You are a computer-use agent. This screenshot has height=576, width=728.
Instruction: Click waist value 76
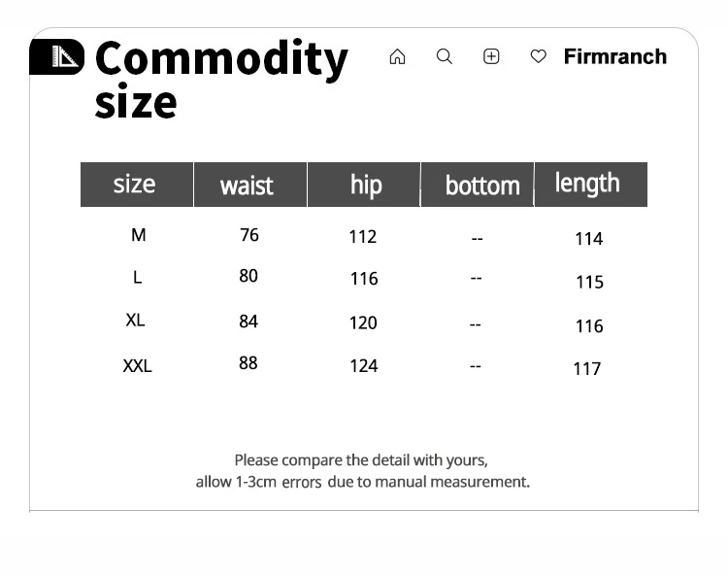(249, 235)
